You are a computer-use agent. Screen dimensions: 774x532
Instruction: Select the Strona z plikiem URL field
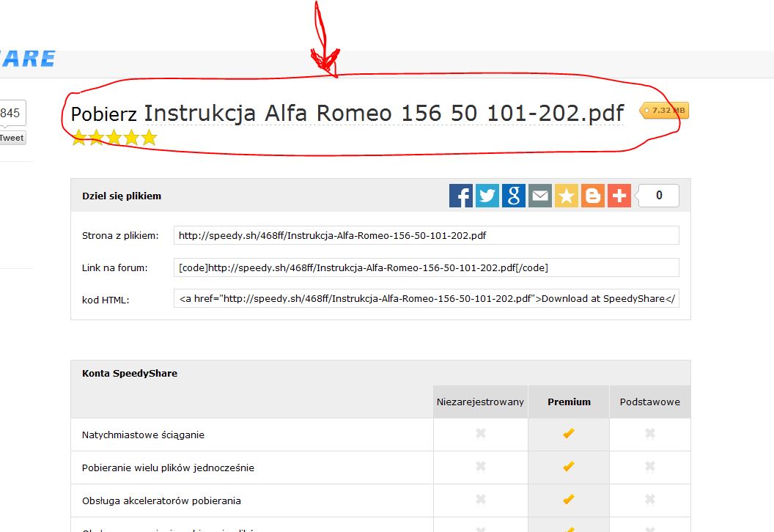pyautogui.click(x=426, y=235)
